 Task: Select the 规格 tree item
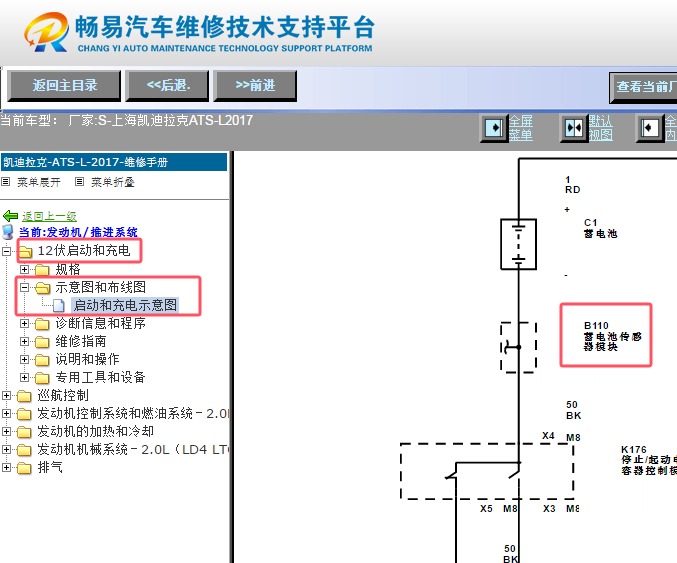(x=68, y=269)
